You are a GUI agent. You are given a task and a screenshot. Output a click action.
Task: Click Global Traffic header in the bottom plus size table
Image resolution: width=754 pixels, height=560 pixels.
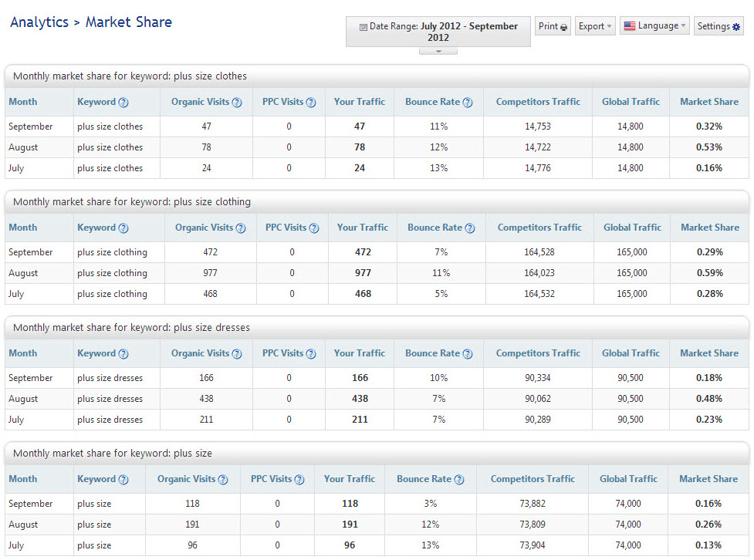pyautogui.click(x=629, y=479)
